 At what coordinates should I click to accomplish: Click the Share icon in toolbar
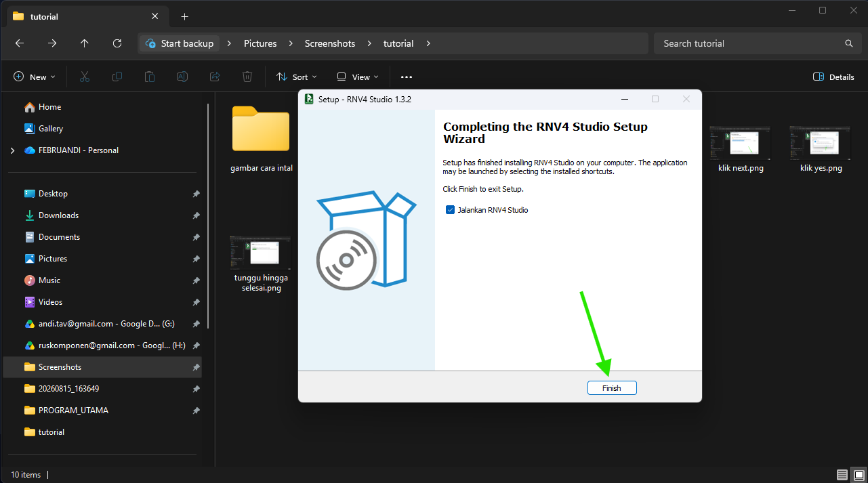(x=215, y=77)
